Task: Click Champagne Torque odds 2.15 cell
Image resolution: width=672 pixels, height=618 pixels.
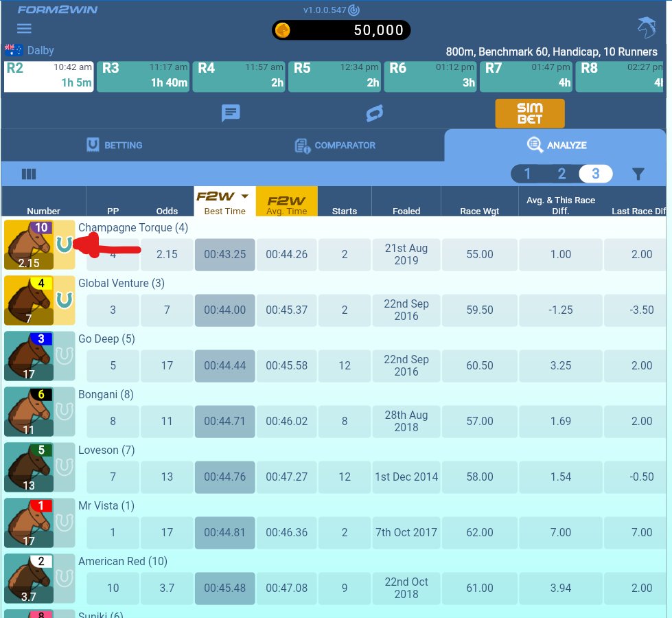Action: point(167,254)
